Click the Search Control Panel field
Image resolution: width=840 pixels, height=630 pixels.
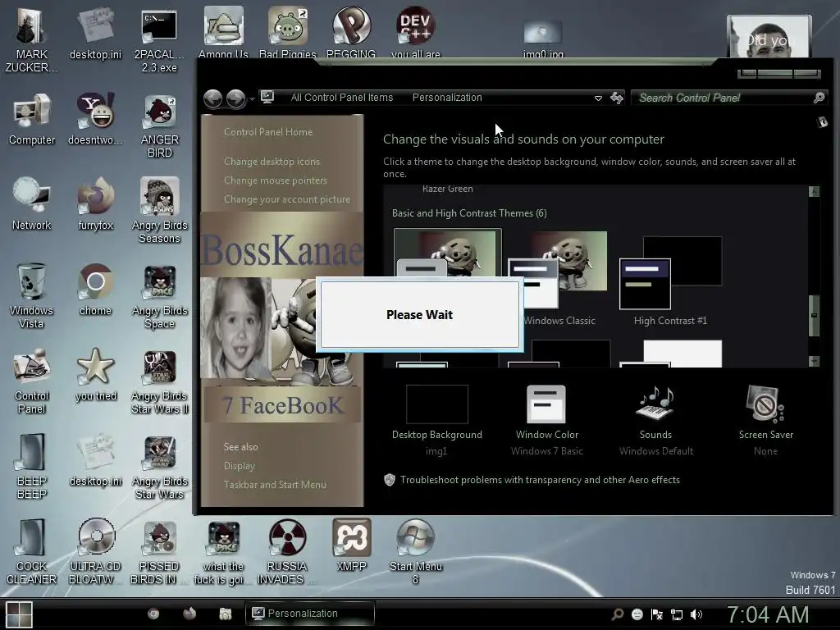pos(728,98)
